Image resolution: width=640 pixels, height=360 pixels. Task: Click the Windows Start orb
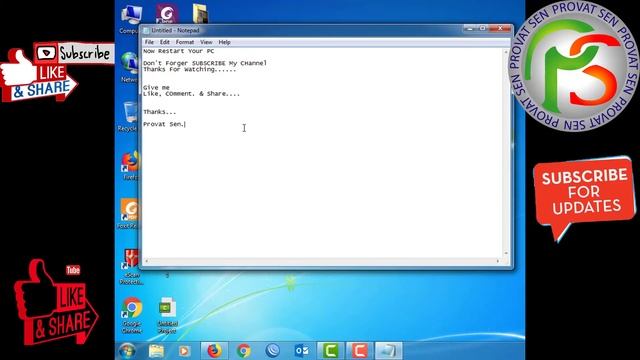(127, 351)
